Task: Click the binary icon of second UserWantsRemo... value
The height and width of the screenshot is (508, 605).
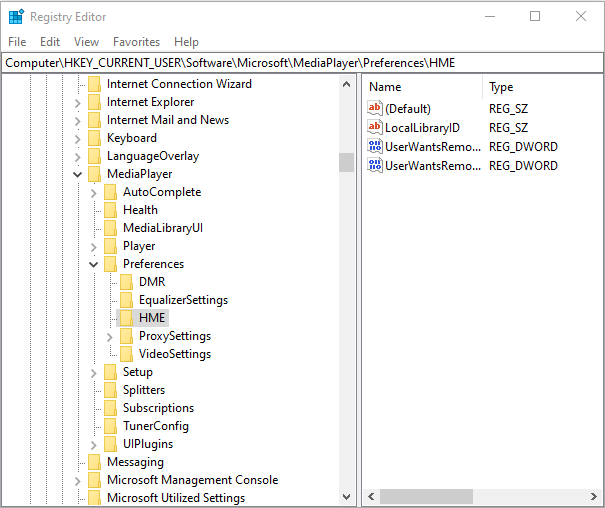Action: [375, 165]
